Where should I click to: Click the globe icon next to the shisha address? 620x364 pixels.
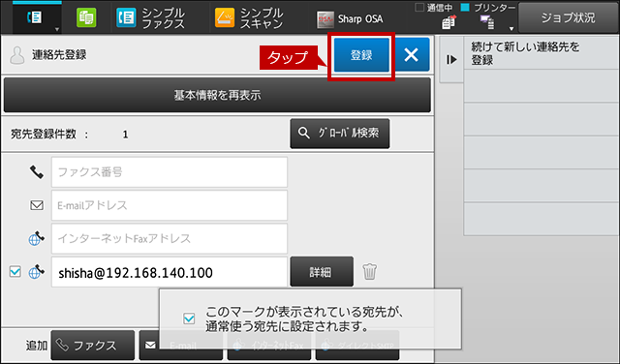pyautogui.click(x=37, y=271)
